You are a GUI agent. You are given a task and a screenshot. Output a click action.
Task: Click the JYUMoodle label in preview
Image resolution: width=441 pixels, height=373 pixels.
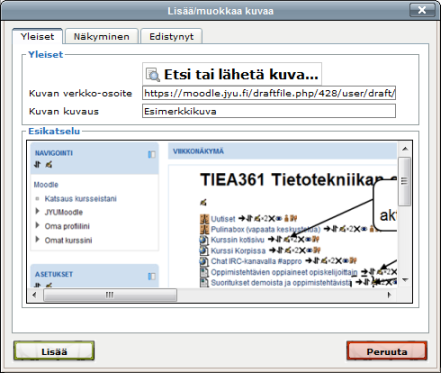(x=64, y=212)
